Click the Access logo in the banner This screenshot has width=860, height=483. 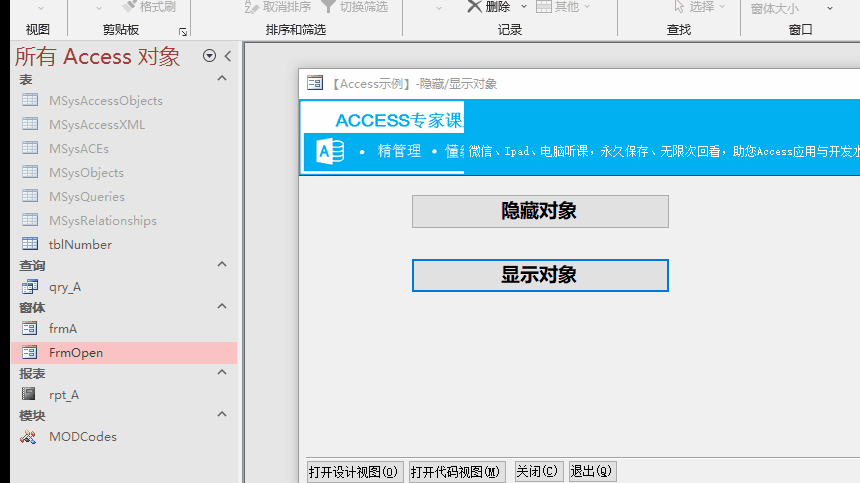click(x=330, y=151)
